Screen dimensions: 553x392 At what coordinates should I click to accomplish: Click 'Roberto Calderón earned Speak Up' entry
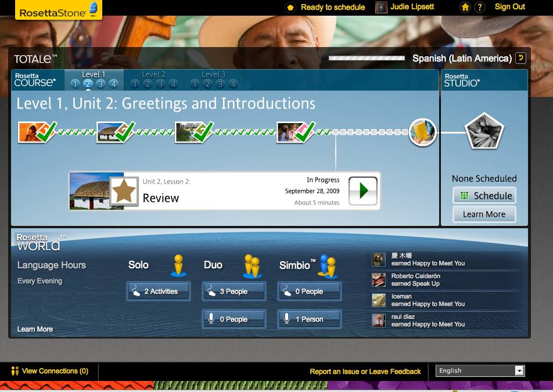[x=446, y=279]
